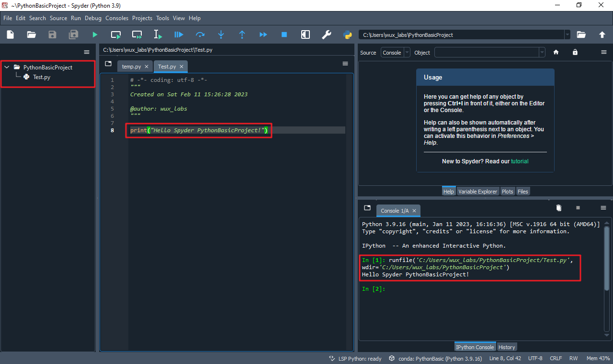Close the Console 1/A tab
613x364 pixels.
(x=414, y=211)
